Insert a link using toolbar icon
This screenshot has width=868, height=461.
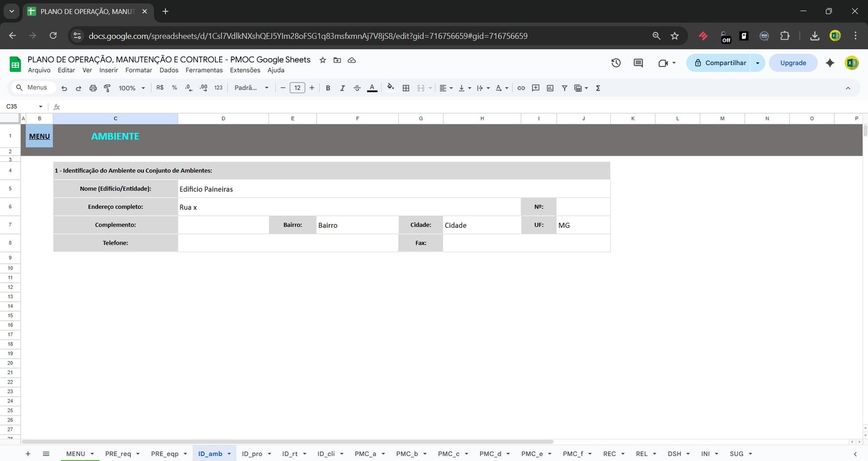click(x=521, y=88)
